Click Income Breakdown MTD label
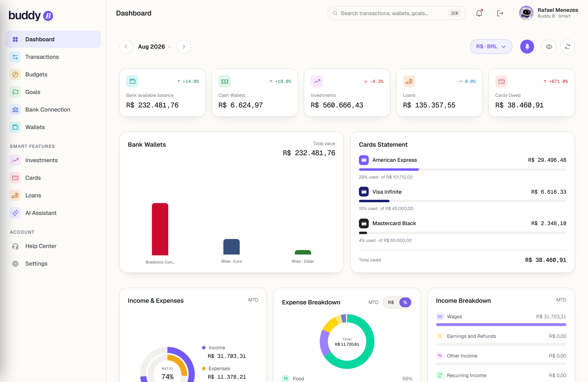Viewport: 588px width, 382px height. pyautogui.click(x=561, y=300)
